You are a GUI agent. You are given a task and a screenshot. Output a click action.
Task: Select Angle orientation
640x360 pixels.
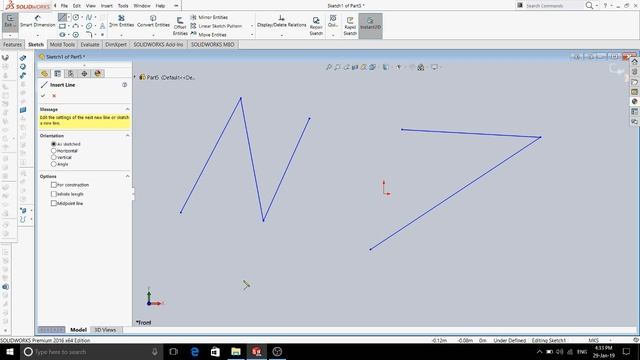click(x=53, y=164)
